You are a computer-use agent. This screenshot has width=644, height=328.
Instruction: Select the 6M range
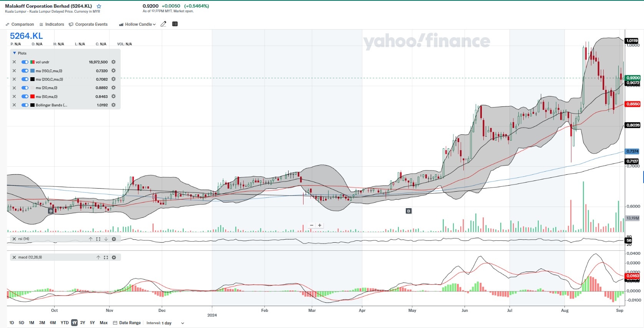point(53,323)
